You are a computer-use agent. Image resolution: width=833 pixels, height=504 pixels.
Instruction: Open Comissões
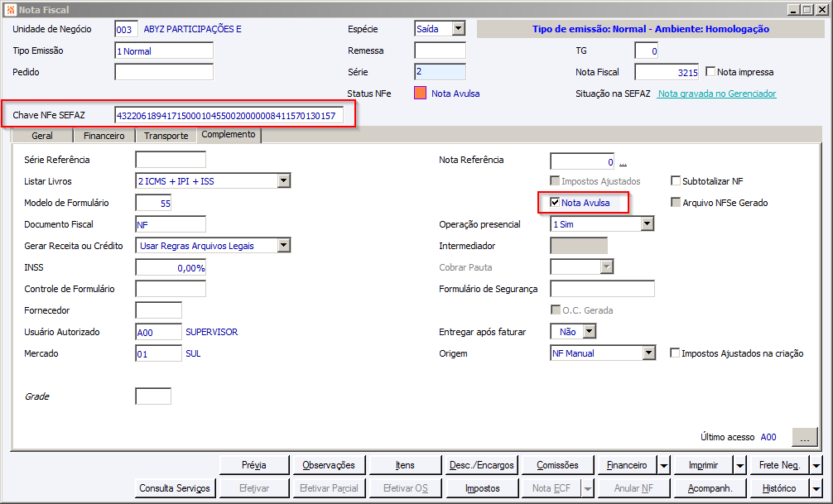click(558, 465)
